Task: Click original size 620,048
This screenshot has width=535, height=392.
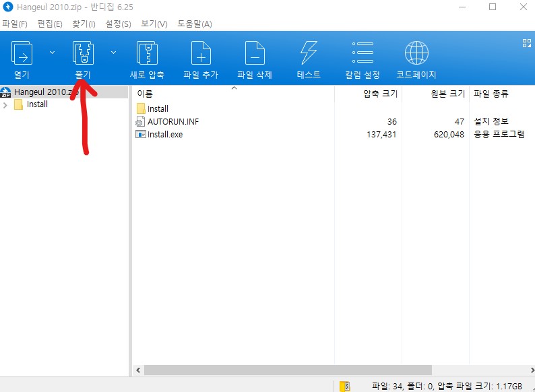Action: click(449, 135)
